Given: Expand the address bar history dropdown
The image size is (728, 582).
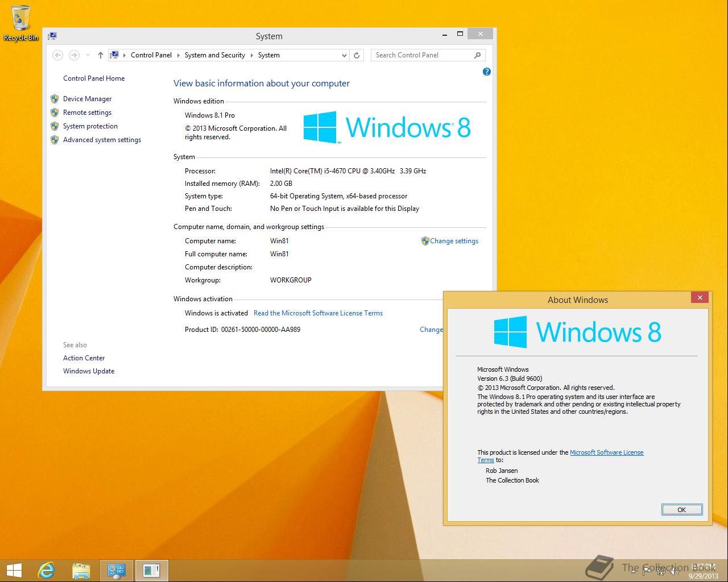Looking at the screenshot, I should click(x=344, y=55).
